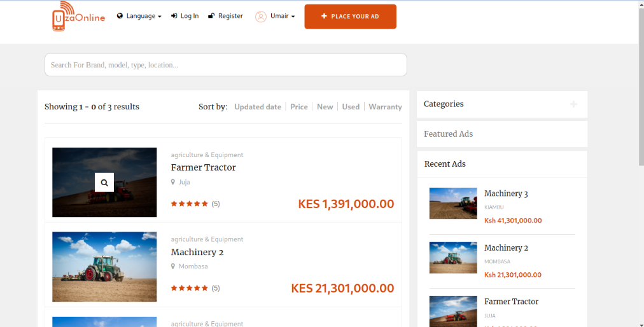Click the page vertical scrollbar
Screen dimensions: 644x327
641,87
